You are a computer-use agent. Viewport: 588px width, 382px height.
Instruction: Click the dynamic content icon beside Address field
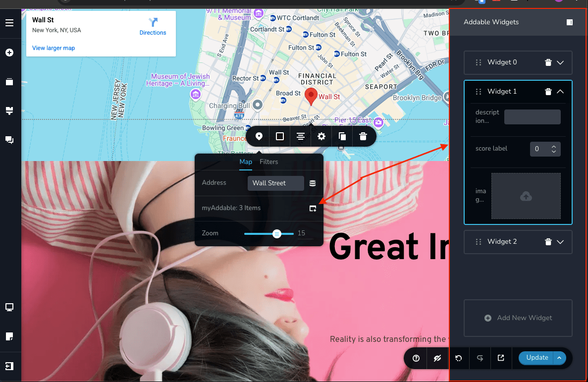click(313, 183)
